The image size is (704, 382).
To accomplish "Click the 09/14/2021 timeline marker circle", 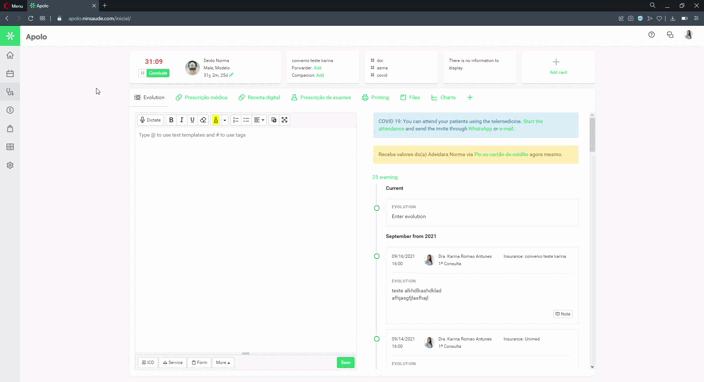I will (x=377, y=339).
